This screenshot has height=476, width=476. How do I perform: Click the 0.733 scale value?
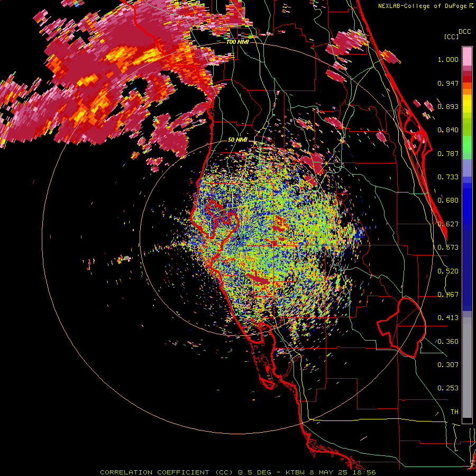click(x=448, y=177)
